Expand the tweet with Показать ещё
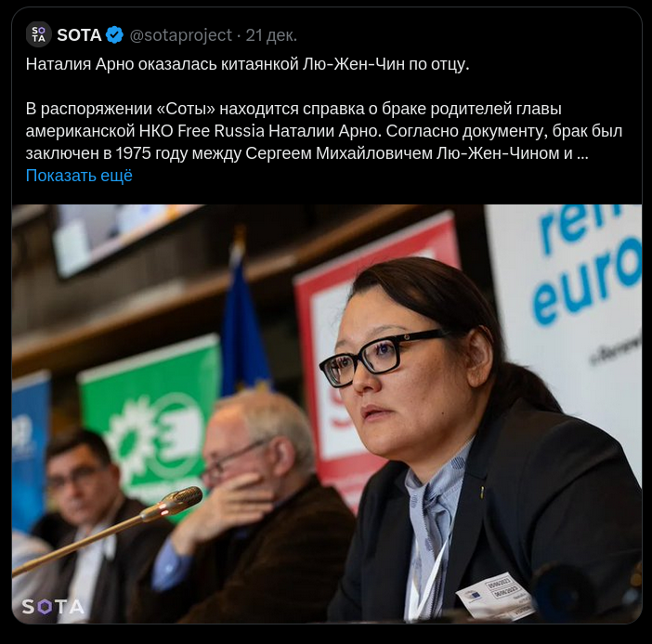 79,176
